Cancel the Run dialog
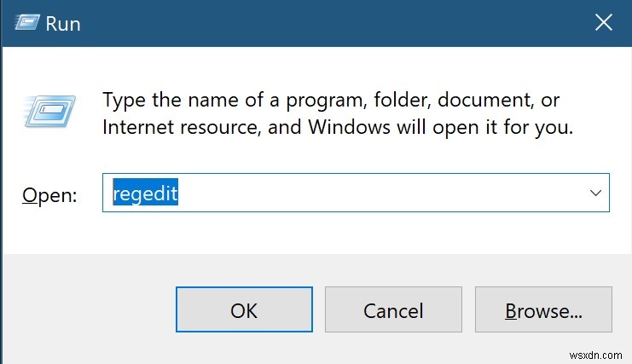Image resolution: width=632 pixels, height=364 pixels. pyautogui.click(x=393, y=309)
